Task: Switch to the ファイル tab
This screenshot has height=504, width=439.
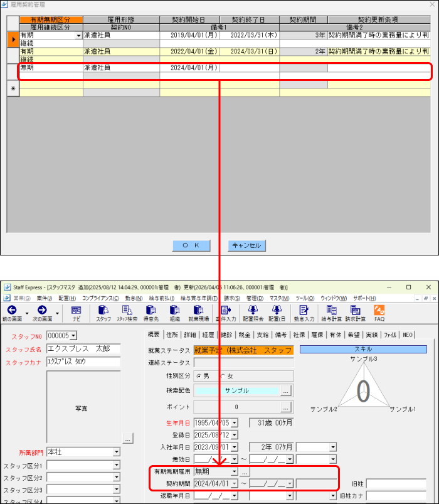Action: tap(390, 335)
